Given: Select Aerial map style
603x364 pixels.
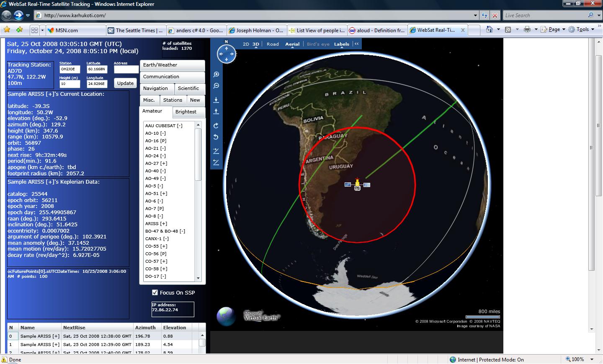Looking at the screenshot, I should [292, 44].
